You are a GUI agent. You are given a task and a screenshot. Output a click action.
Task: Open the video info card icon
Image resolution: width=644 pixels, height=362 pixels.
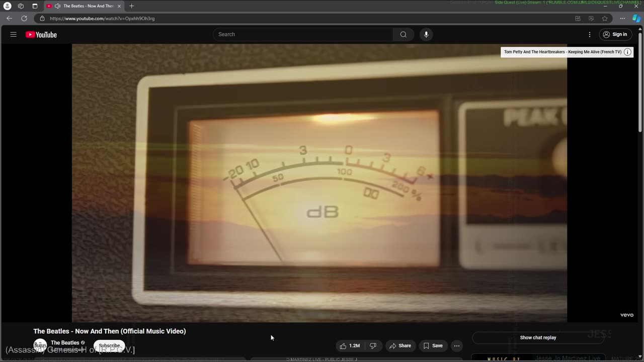[627, 52]
